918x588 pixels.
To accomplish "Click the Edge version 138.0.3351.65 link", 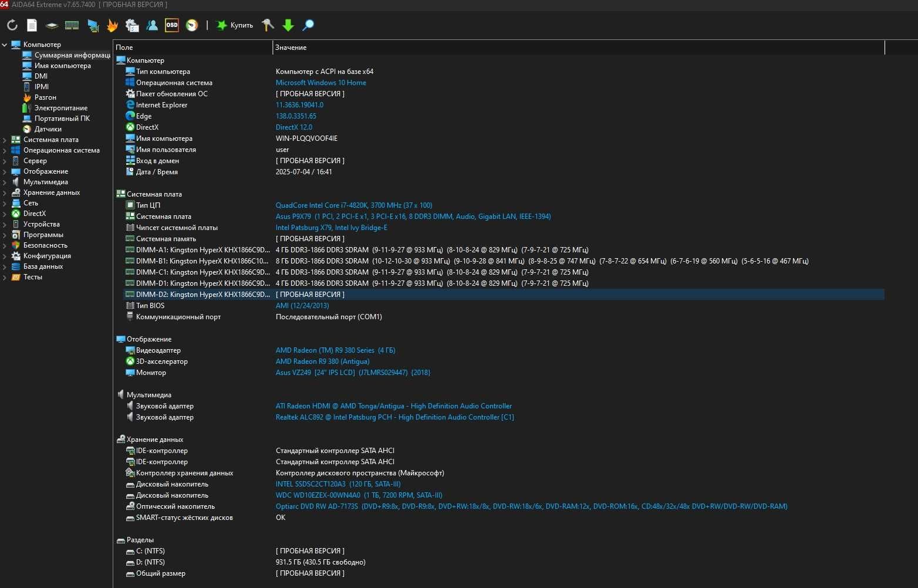I will click(296, 116).
